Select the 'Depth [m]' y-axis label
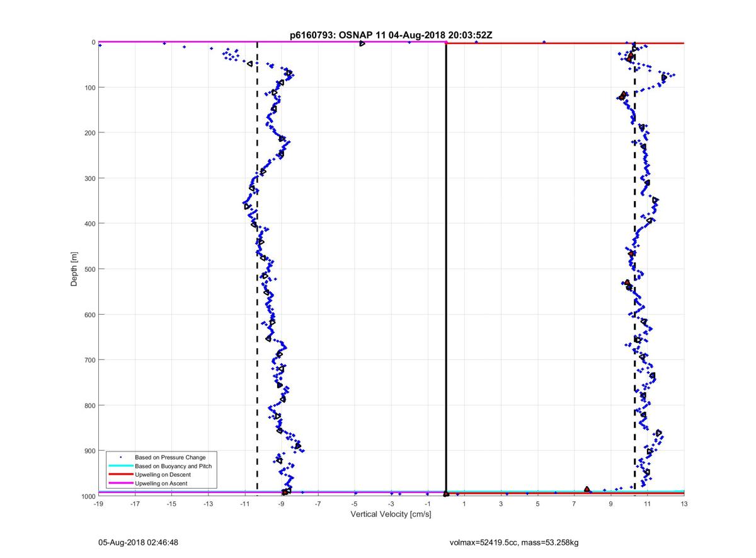 tap(74, 269)
